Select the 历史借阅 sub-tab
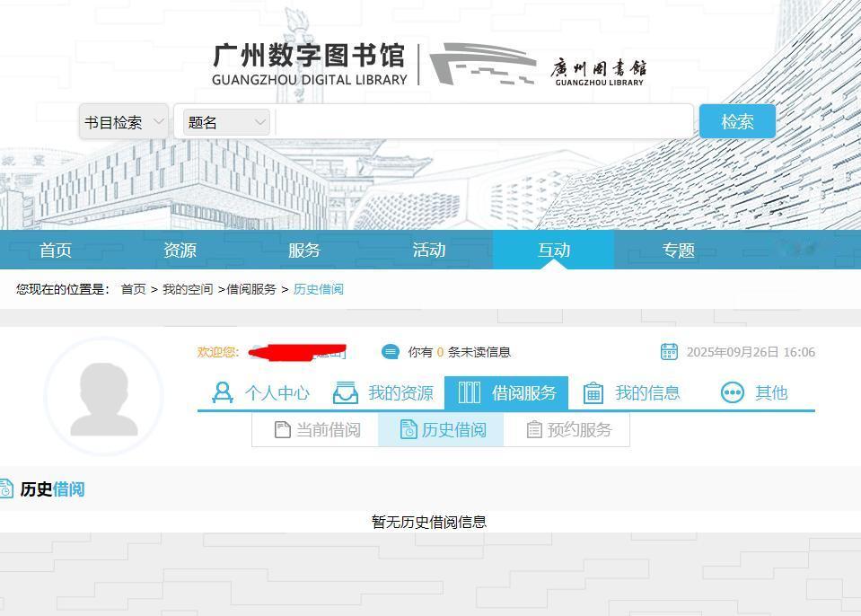This screenshot has width=861, height=616. pos(441,430)
